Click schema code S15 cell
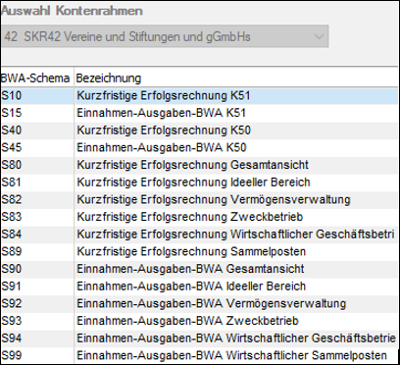The width and height of the screenshot is (400, 365). coord(37,113)
